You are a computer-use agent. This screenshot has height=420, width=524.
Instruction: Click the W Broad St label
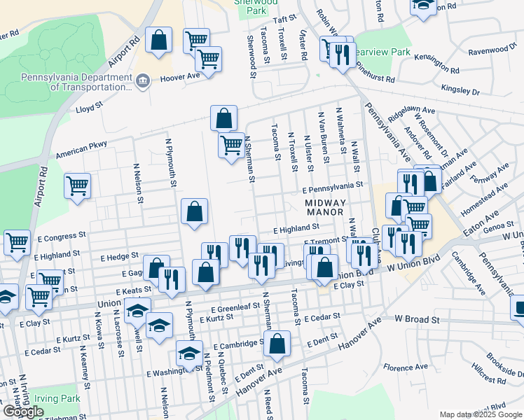[x=417, y=319]
